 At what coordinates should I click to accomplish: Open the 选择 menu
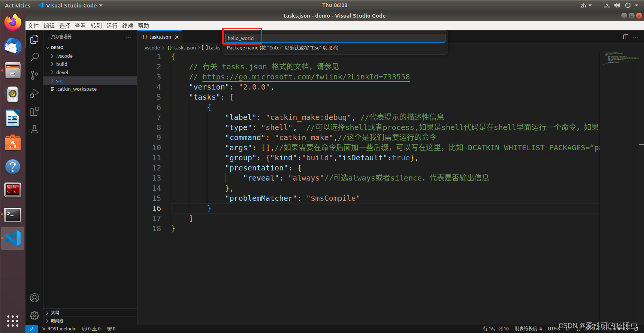pos(65,25)
